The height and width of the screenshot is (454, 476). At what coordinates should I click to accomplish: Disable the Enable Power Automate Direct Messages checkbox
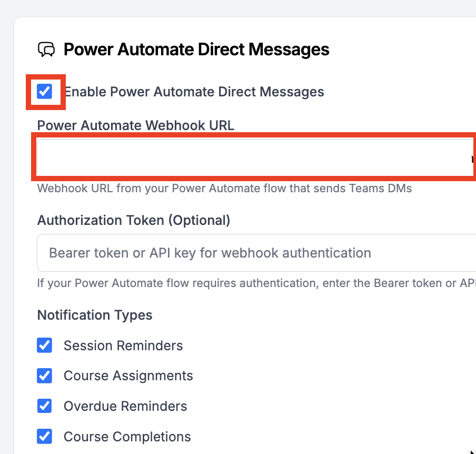pos(45,92)
